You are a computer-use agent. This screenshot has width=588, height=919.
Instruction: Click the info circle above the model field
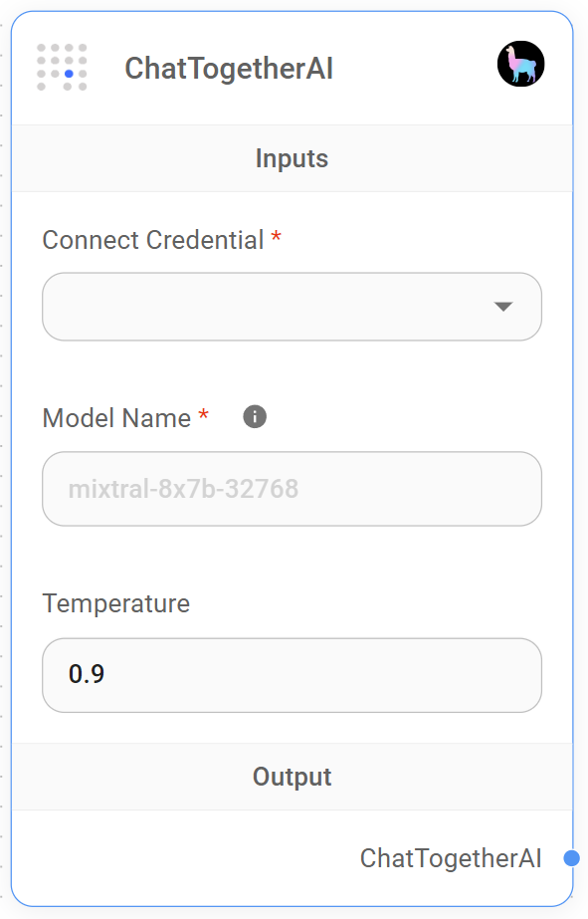[x=254, y=415]
